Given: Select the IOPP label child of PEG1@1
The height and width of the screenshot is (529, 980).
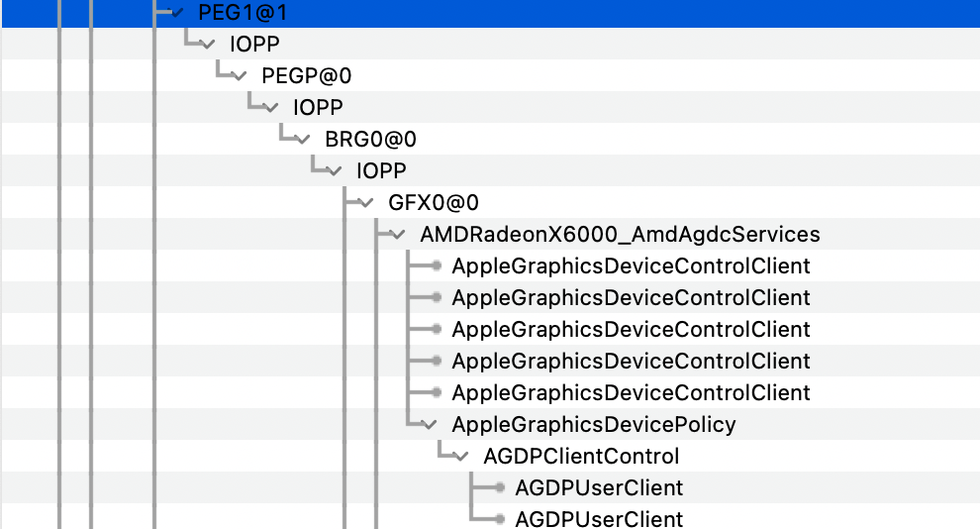Looking at the screenshot, I should click(255, 45).
